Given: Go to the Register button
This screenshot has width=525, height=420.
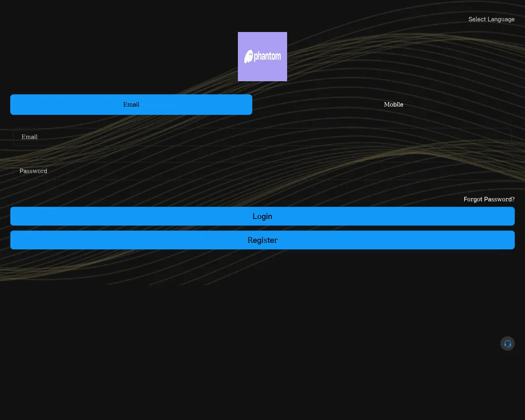Looking at the screenshot, I should coord(262,240).
